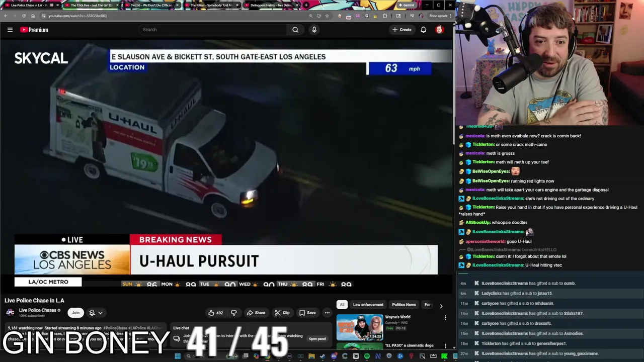The width and height of the screenshot is (644, 362).
Task: Click the Wayne's World video thumbnail
Action: [x=359, y=327]
